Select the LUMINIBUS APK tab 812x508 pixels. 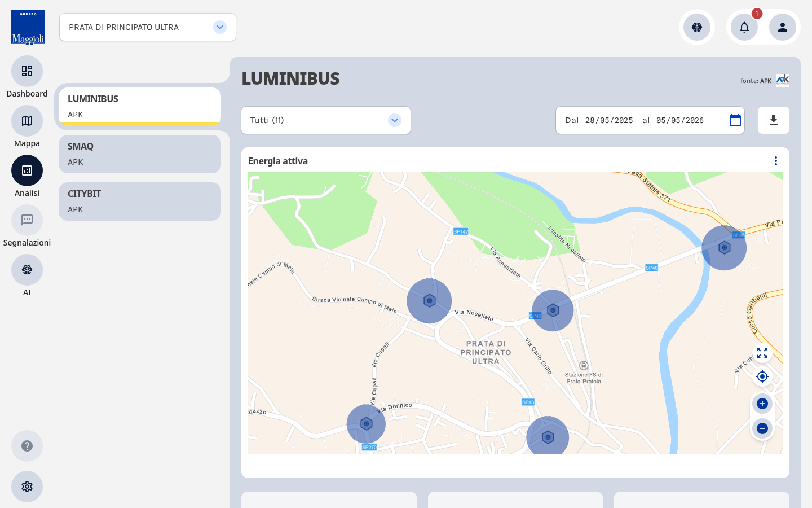(x=140, y=106)
